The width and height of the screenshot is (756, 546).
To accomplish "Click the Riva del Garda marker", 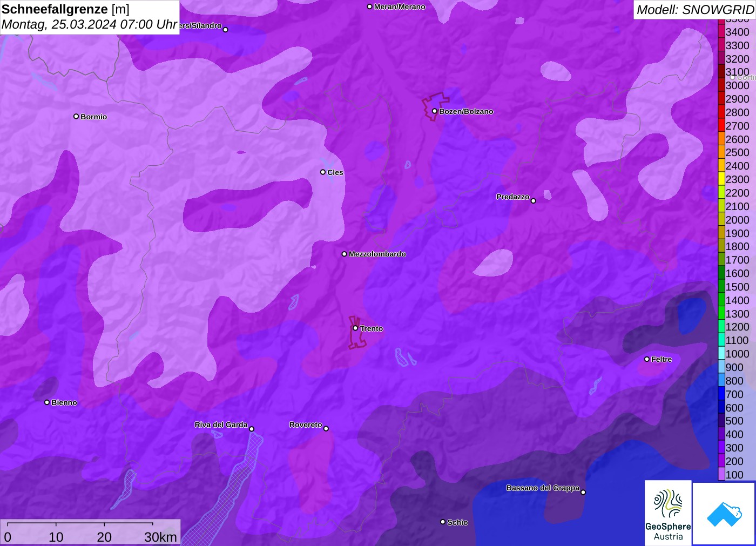I will point(252,429).
